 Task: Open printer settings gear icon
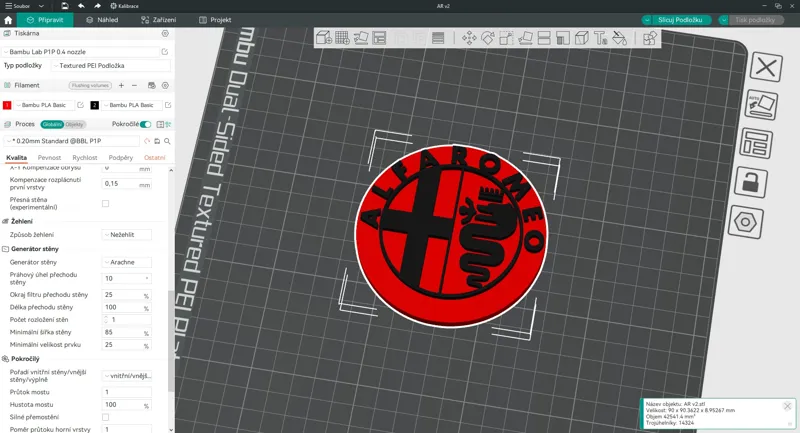[x=165, y=33]
